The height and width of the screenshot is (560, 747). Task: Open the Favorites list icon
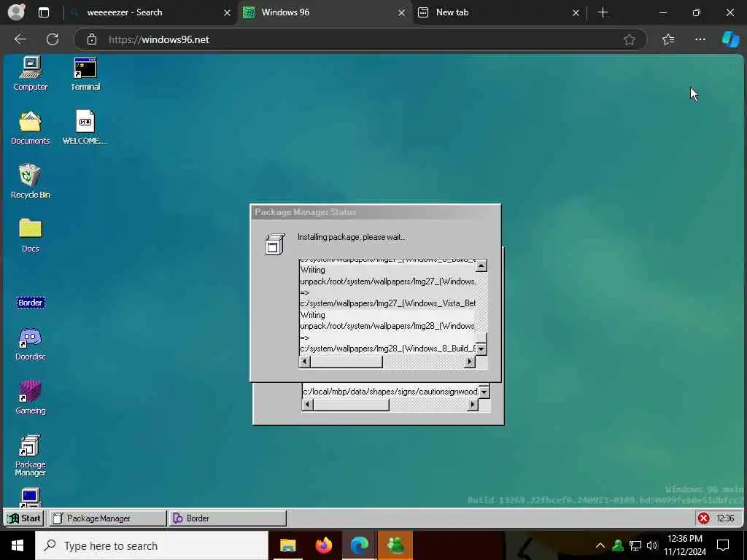tap(668, 39)
